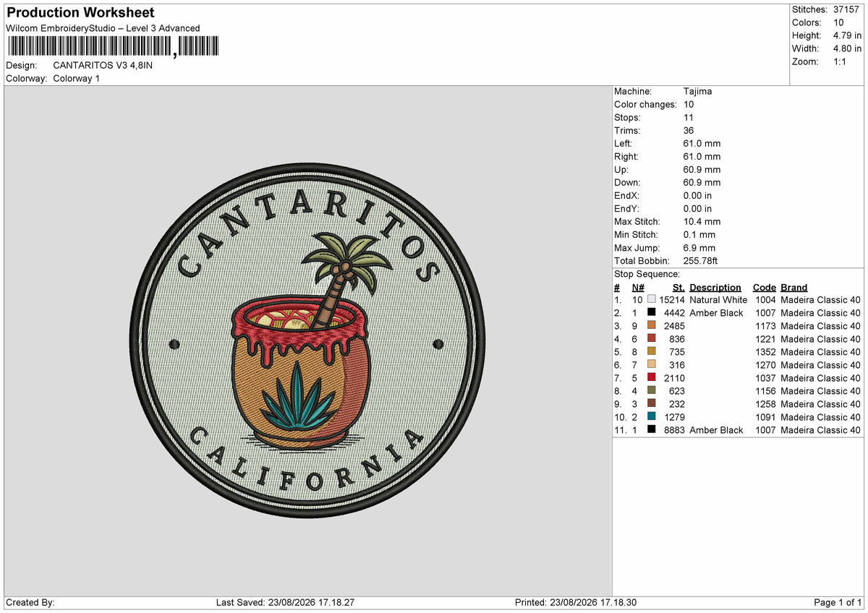This screenshot has height=613, width=868.
Task: Click the orange swatch with 2485 stitches
Action: 651,325
